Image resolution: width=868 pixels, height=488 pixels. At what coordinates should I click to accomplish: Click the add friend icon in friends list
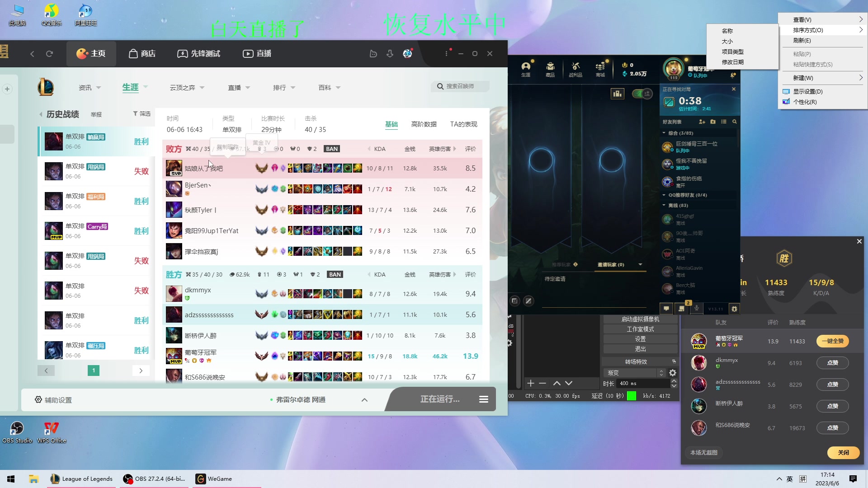pyautogui.click(x=702, y=122)
